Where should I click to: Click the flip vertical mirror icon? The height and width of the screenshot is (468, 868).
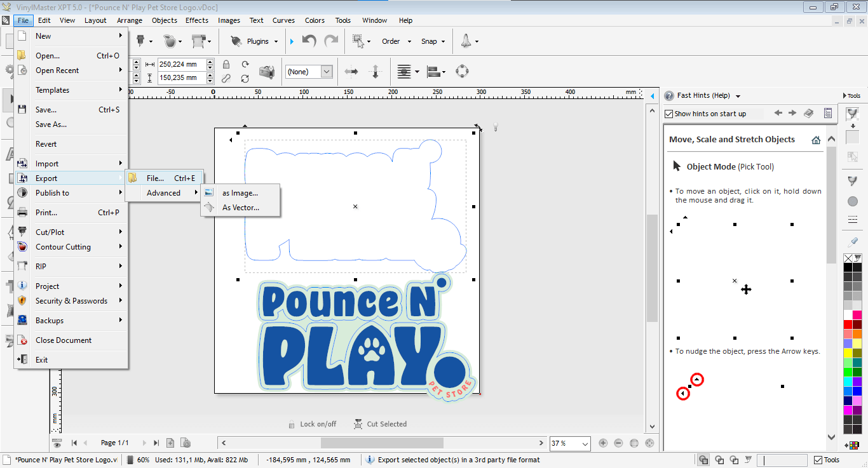375,72
